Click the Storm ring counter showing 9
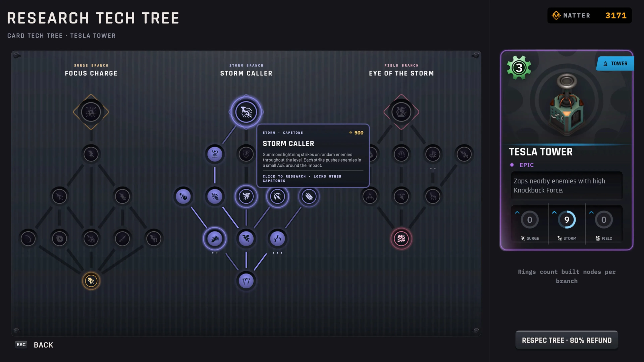 point(567,220)
